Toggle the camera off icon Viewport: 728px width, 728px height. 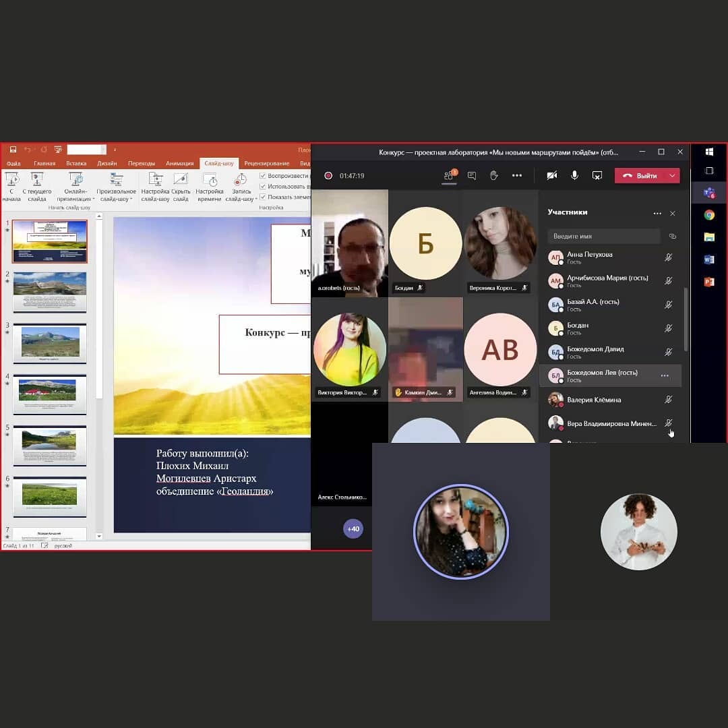(551, 175)
